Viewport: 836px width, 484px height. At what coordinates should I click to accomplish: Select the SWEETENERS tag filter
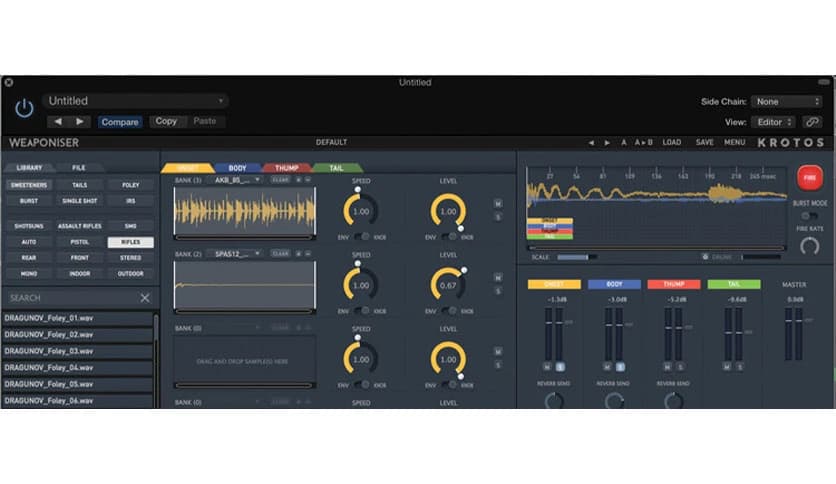pos(29,185)
